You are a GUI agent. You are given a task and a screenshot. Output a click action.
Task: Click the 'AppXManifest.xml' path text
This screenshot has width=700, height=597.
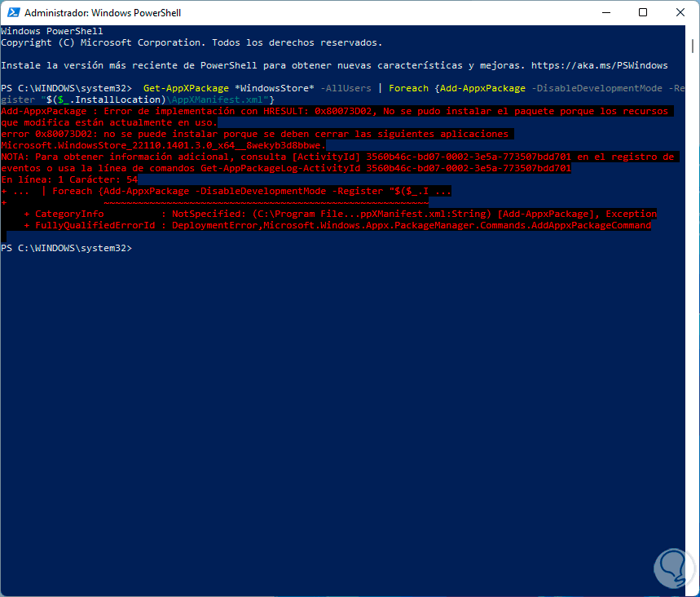217,99
